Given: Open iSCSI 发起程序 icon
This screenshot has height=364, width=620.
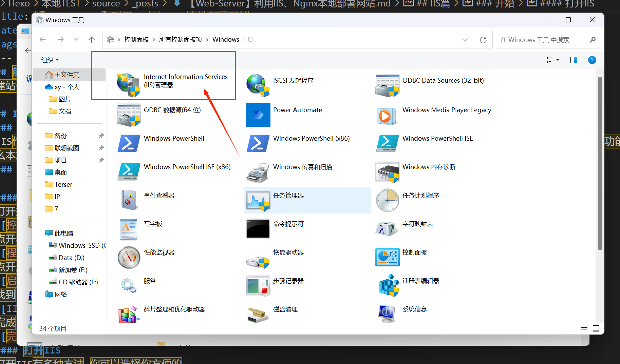Looking at the screenshot, I should point(258,85).
